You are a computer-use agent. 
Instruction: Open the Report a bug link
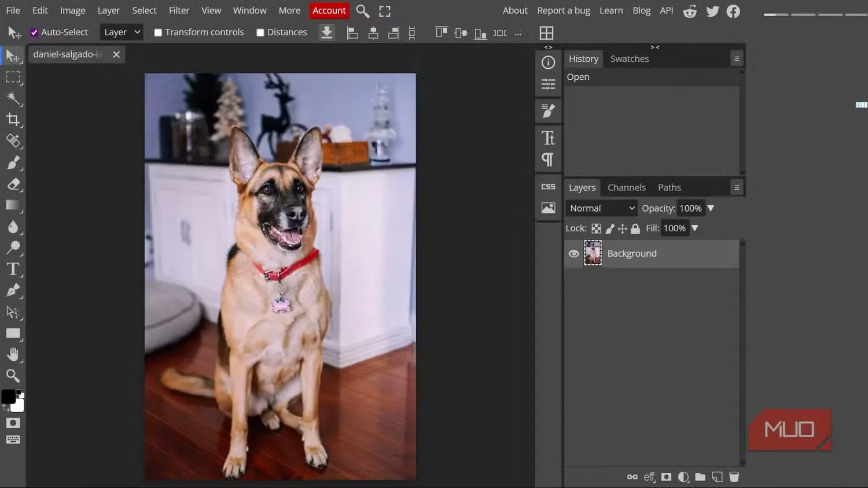point(564,10)
